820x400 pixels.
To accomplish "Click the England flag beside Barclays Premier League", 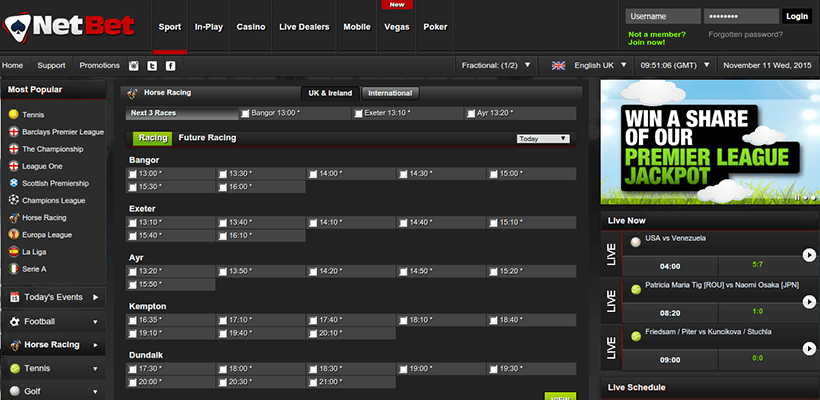I will [14, 132].
